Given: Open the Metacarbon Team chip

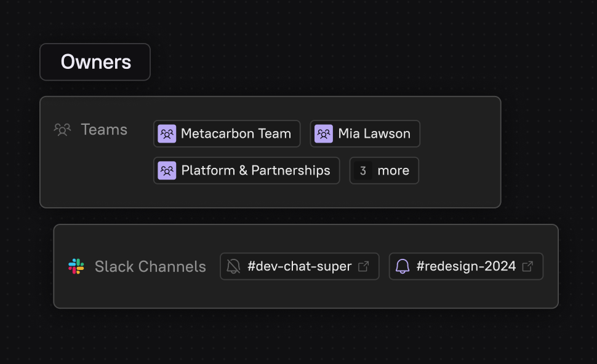Looking at the screenshot, I should (236, 134).
